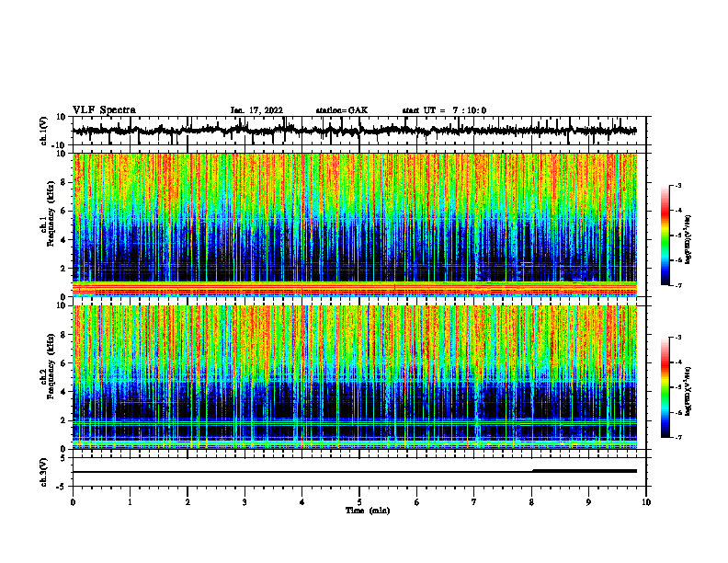728x563 pixels.
Task: Click the 'VLF Spectra' plot title
Action: pyautogui.click(x=104, y=110)
